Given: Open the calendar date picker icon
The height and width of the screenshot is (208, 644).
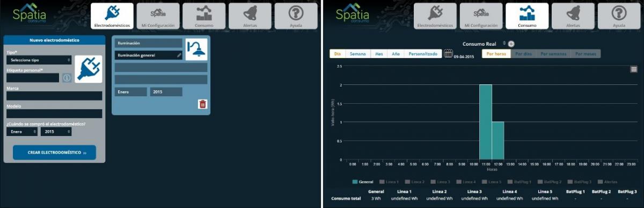Looking at the screenshot, I should (449, 54).
